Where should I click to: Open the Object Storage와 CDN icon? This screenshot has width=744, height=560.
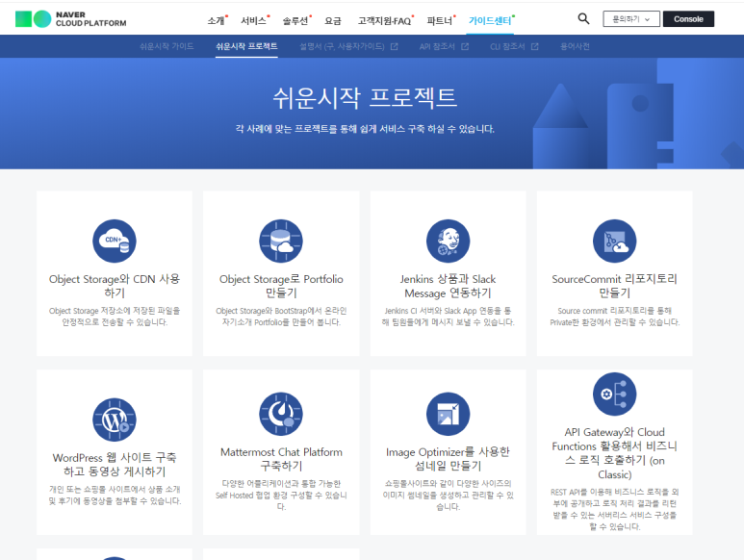click(x=115, y=241)
